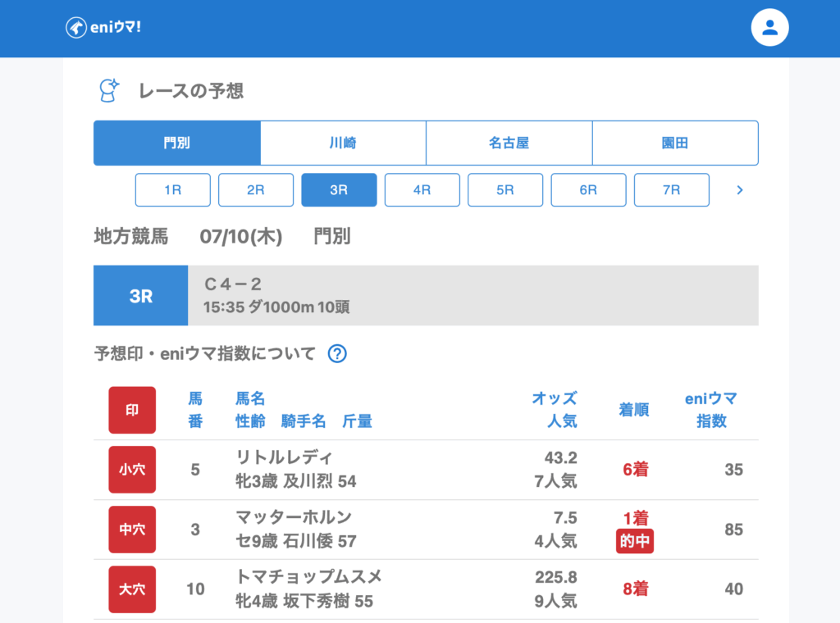Switch to the 名古屋 racecourse tab
This screenshot has height=623, width=840.
(x=509, y=143)
